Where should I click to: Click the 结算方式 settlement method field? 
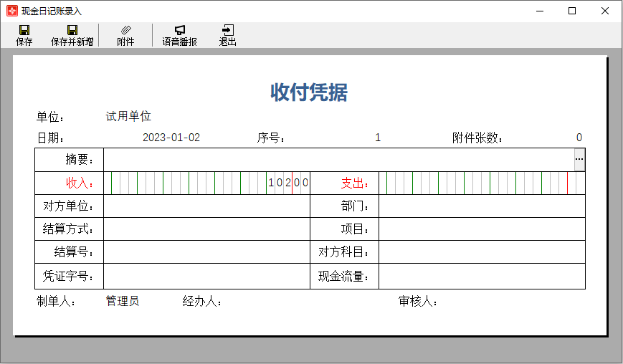click(x=206, y=229)
